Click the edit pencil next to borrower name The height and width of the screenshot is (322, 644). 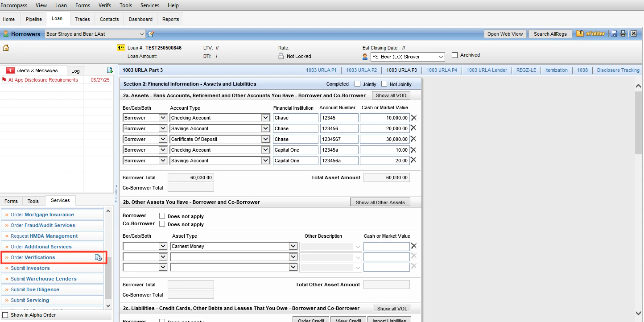click(x=150, y=33)
